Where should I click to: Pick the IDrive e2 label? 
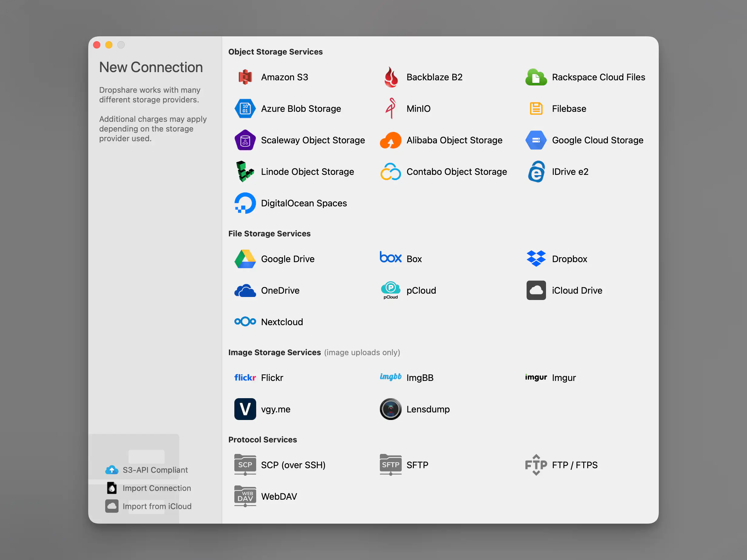point(570,172)
